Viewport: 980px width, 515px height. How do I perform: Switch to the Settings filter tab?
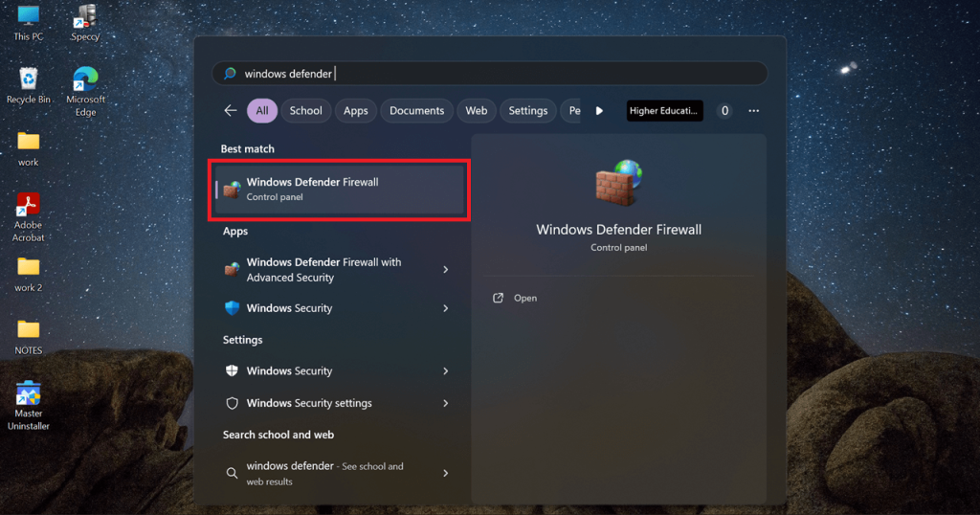528,111
